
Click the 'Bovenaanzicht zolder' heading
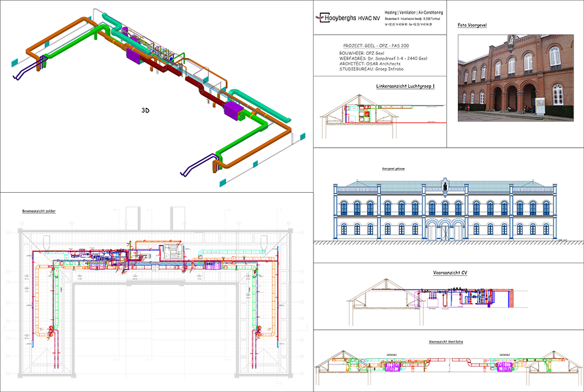coord(39,211)
